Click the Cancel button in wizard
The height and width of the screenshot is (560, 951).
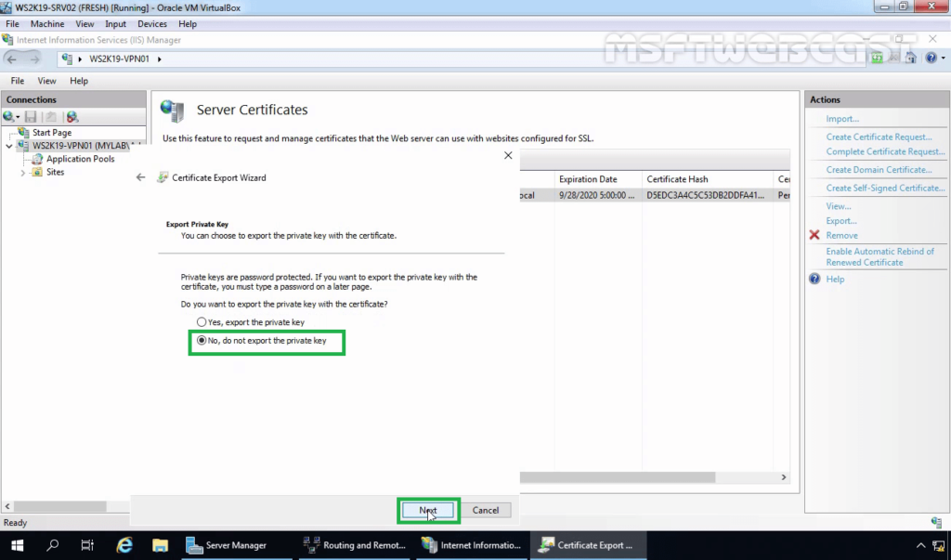pyautogui.click(x=485, y=510)
